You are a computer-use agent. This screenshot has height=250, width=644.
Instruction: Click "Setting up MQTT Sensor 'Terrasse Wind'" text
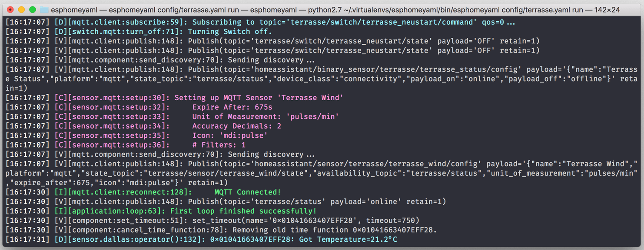coord(259,98)
